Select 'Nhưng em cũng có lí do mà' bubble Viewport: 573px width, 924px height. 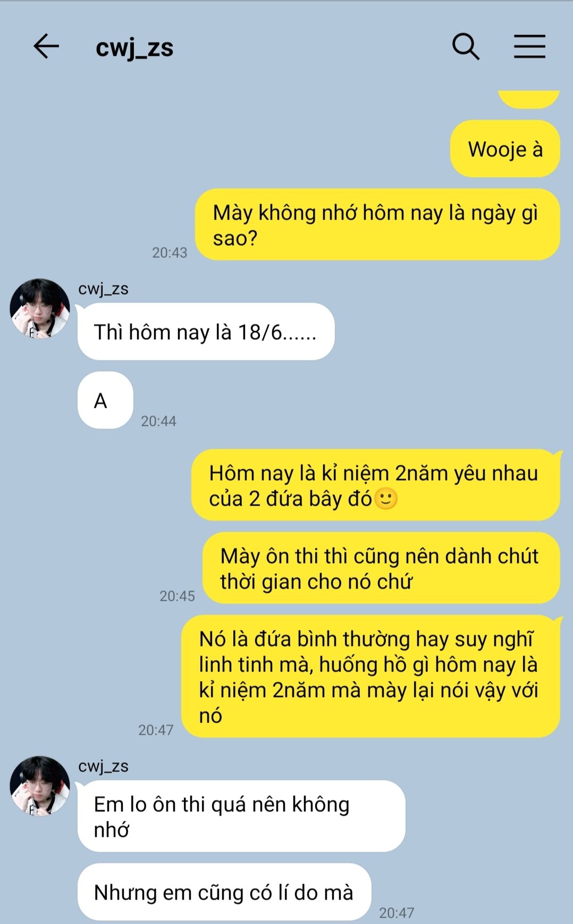click(x=224, y=892)
